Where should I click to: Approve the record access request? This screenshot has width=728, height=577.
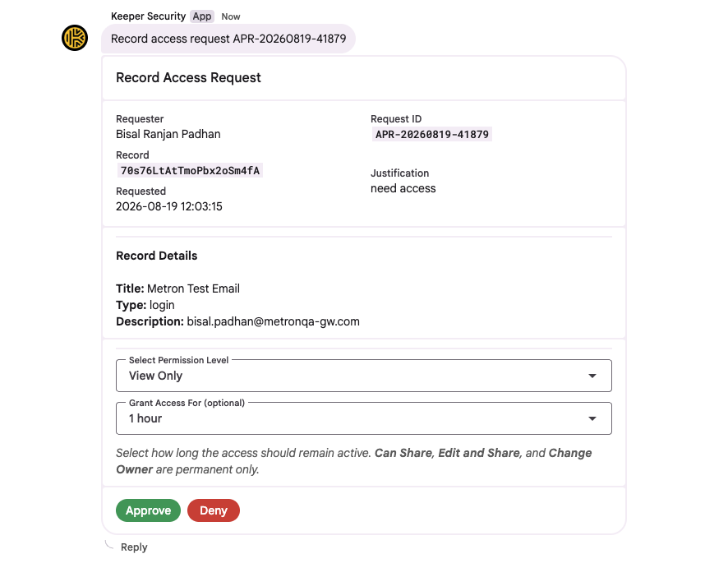pos(148,510)
